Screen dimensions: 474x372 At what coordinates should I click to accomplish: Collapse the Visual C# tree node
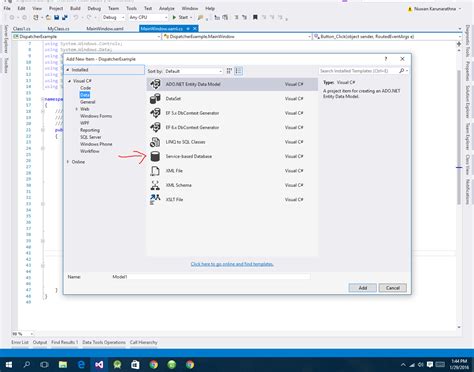click(x=70, y=81)
